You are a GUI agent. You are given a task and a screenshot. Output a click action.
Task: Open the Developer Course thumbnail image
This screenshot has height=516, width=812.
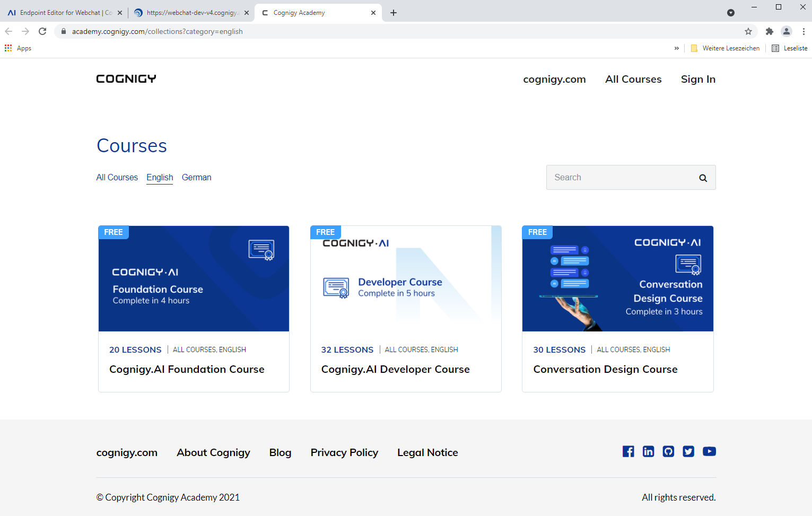[x=406, y=279]
